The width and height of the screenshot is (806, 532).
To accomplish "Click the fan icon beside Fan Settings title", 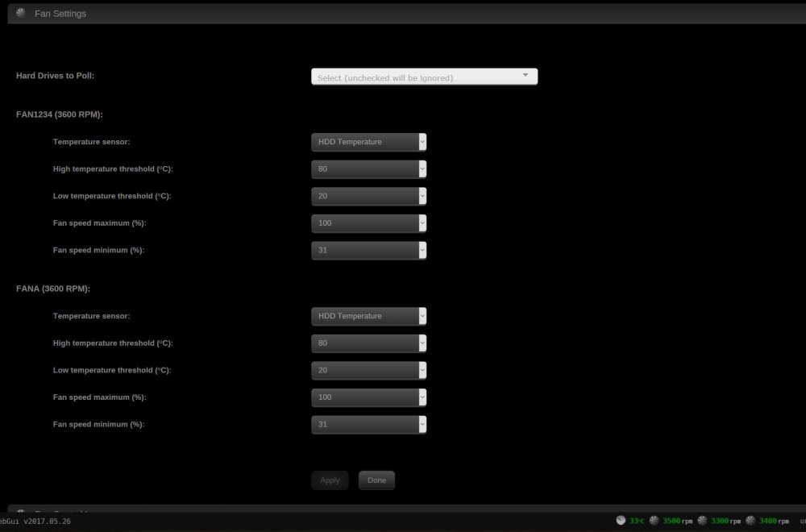I will pos(21,13).
